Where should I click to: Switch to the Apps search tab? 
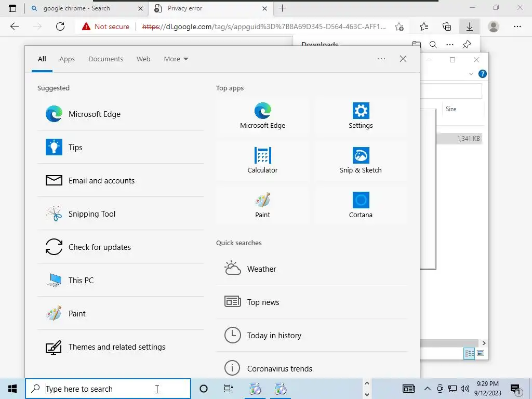point(67,59)
